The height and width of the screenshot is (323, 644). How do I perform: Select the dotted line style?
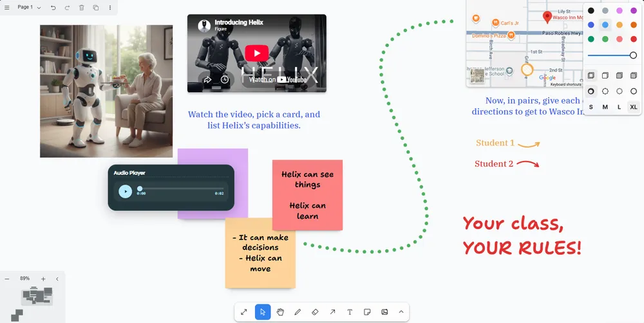point(620,91)
